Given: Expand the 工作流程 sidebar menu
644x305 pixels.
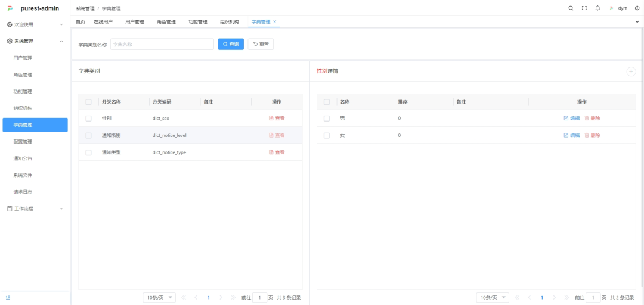Looking at the screenshot, I should (x=35, y=208).
